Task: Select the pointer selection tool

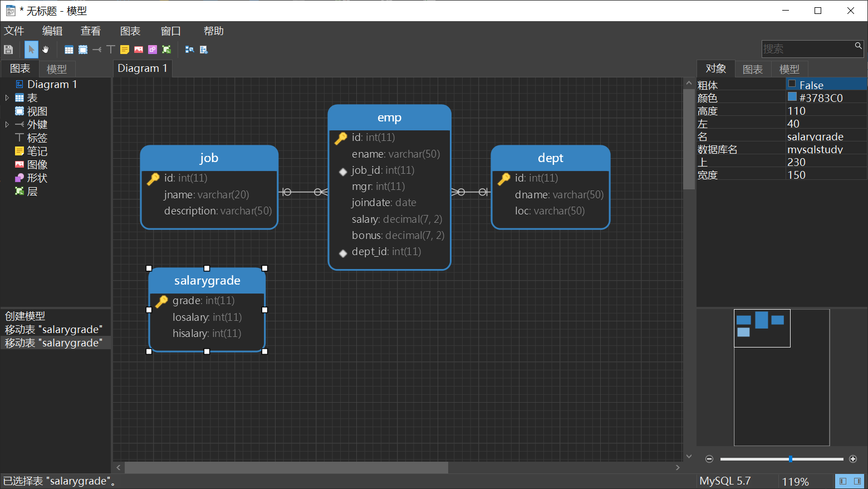Action: [31, 50]
